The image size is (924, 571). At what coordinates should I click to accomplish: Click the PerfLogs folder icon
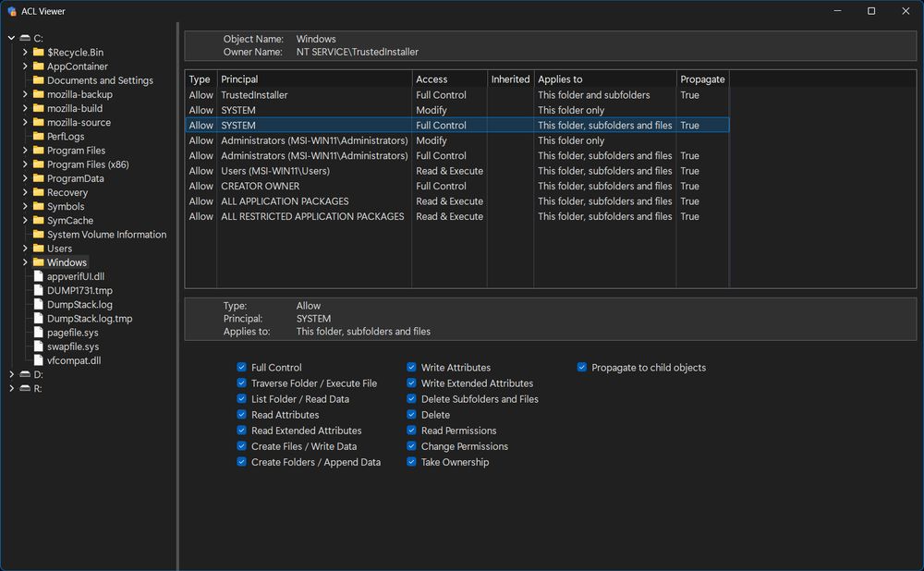pyautogui.click(x=38, y=136)
